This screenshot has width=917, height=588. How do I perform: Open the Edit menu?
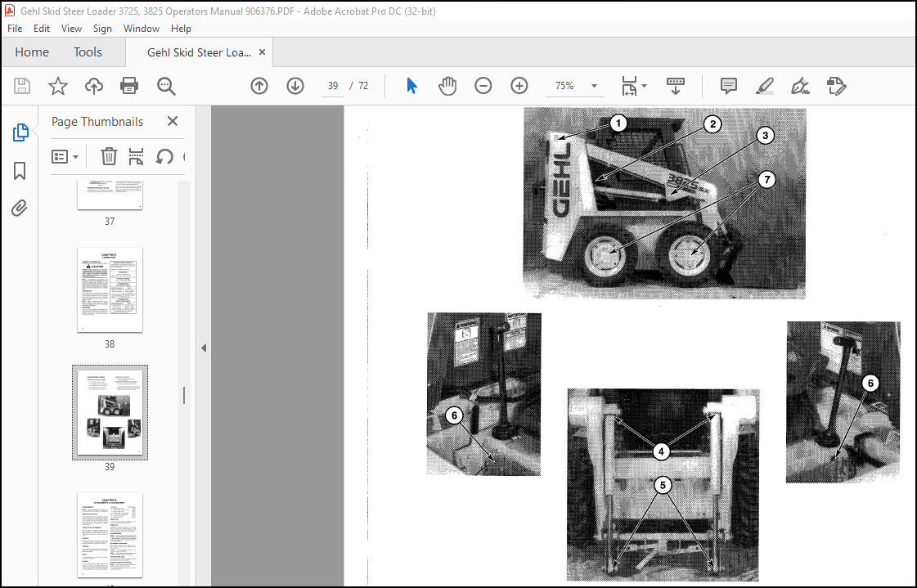click(42, 28)
